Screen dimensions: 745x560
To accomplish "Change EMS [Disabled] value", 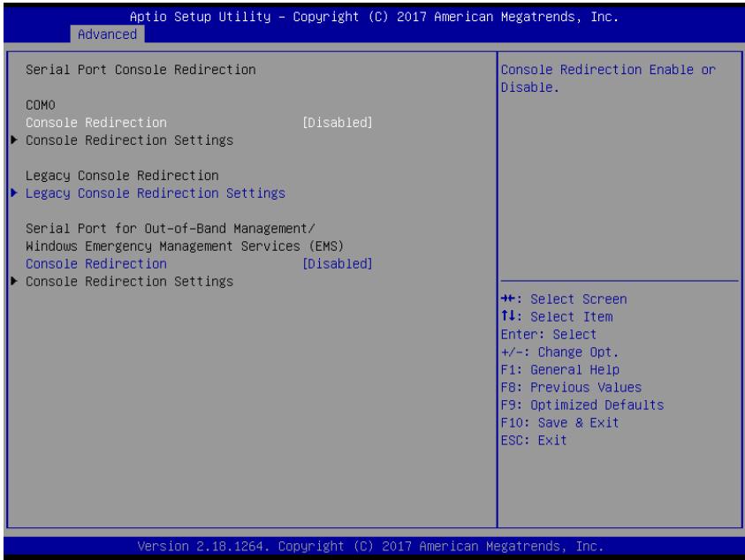I will [x=338, y=263].
